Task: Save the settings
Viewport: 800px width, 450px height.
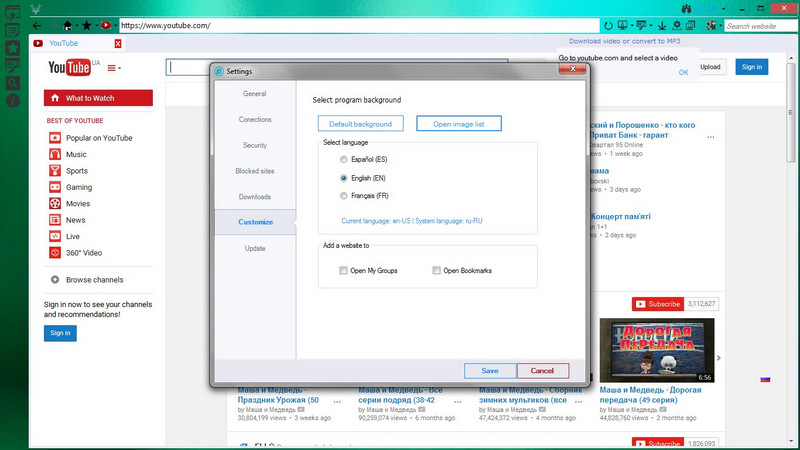Action: tap(490, 371)
